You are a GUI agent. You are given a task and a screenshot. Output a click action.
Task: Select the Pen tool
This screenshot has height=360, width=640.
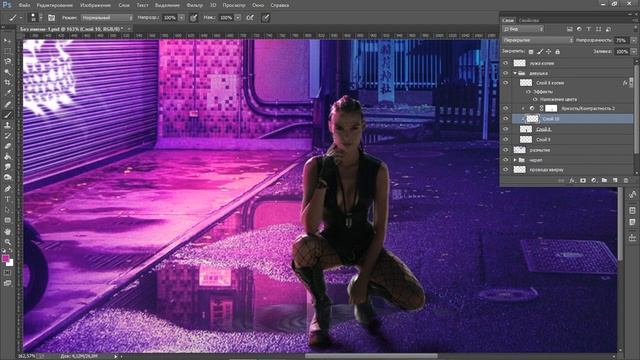point(7,189)
